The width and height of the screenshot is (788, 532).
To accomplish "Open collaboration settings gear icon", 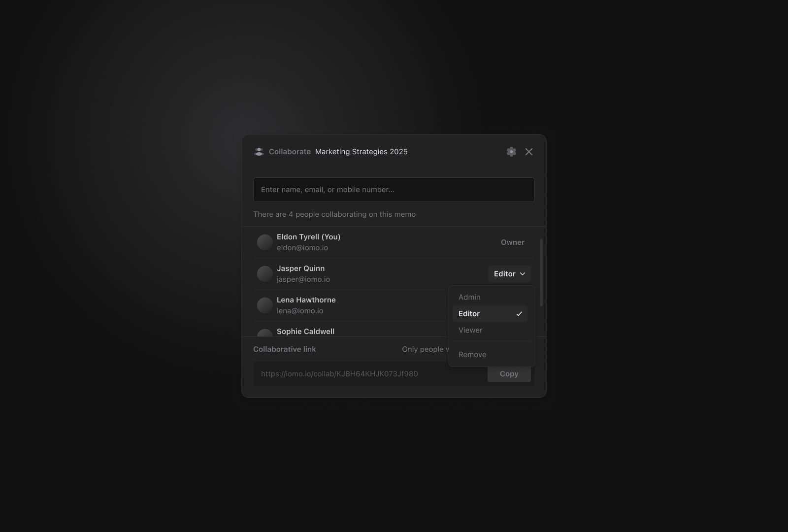I will point(511,152).
